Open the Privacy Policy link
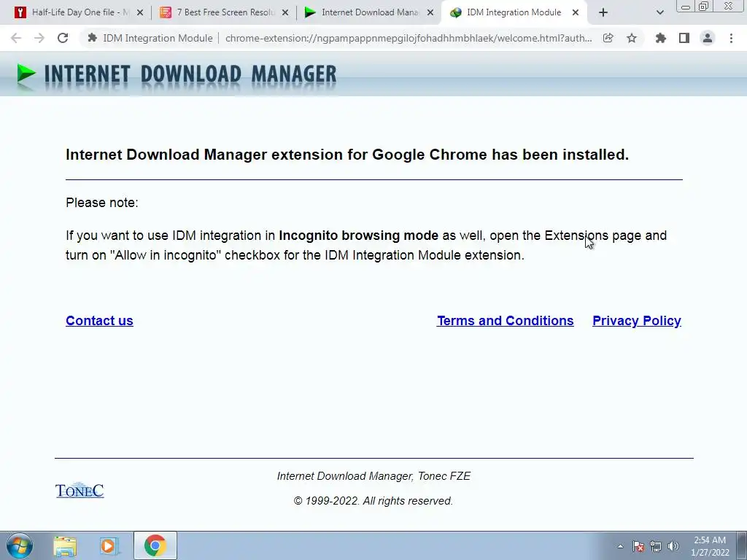 click(x=636, y=321)
